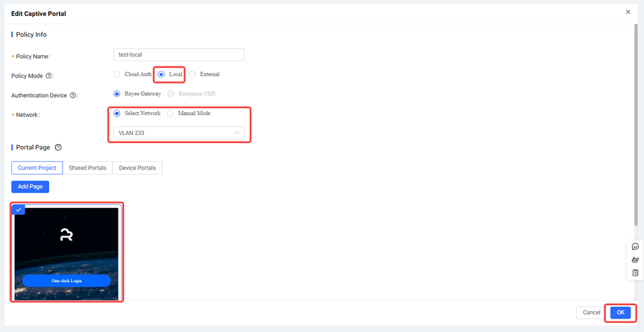
Task: Click the Policy Mode help icon
Action: pos(49,76)
